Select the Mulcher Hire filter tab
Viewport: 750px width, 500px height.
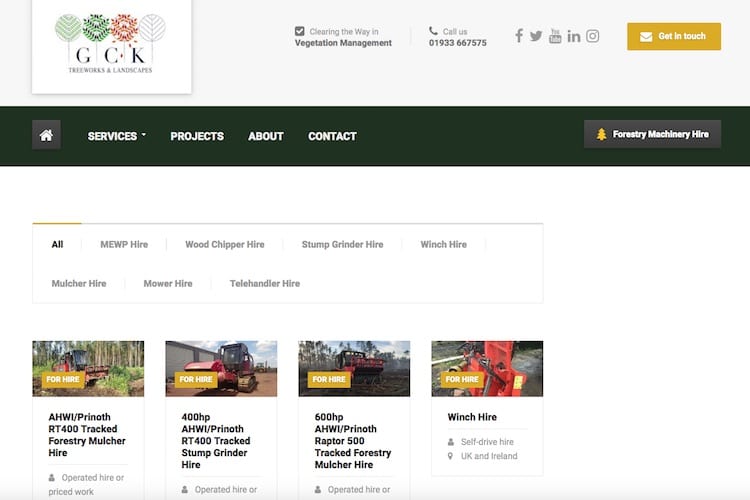coord(79,283)
